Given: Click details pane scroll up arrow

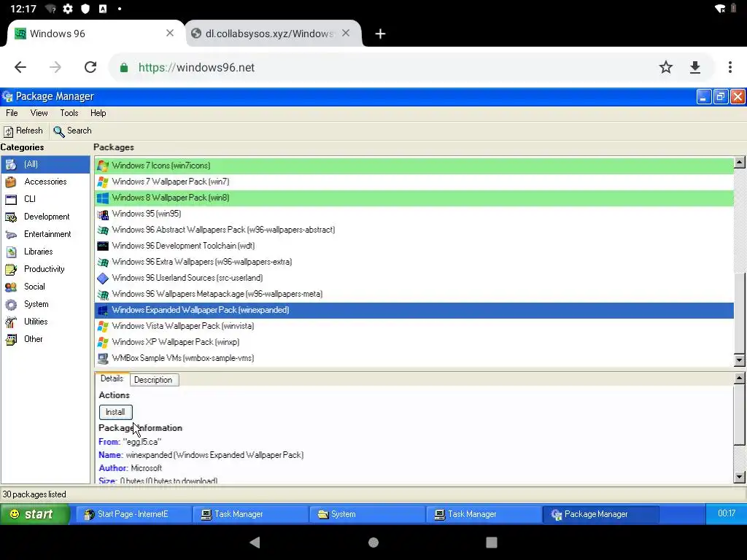Looking at the screenshot, I should coord(740,378).
